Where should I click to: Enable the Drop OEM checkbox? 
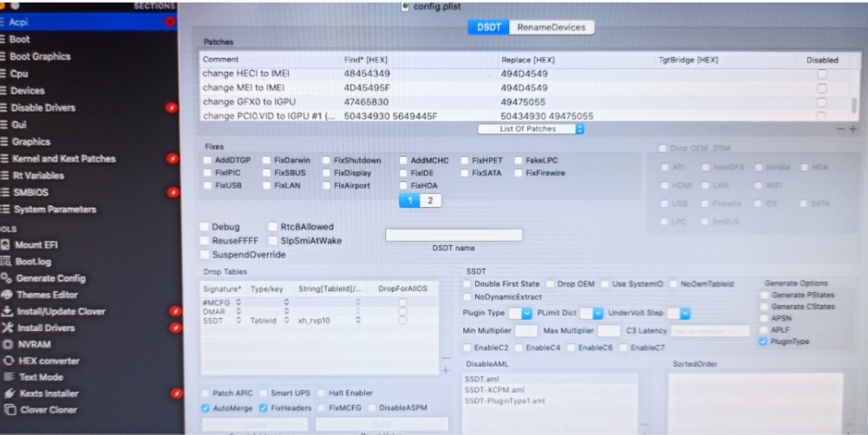pyautogui.click(x=550, y=283)
